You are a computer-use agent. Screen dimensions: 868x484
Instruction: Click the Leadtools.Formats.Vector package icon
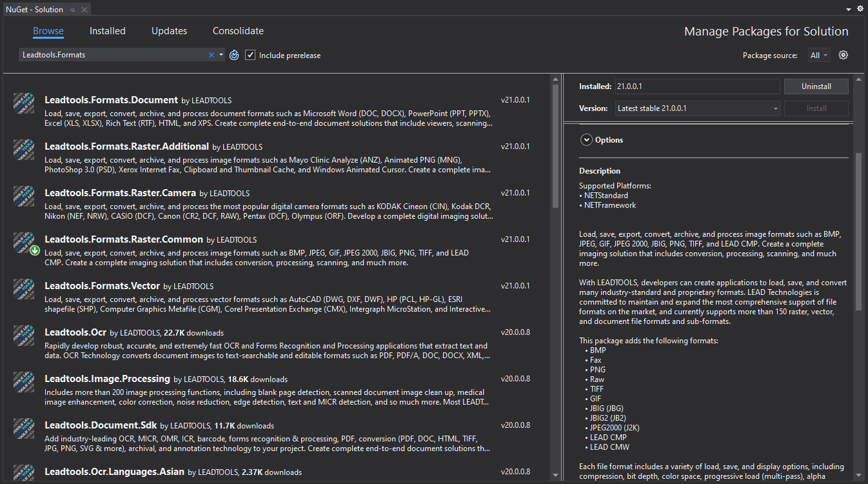[24, 289]
